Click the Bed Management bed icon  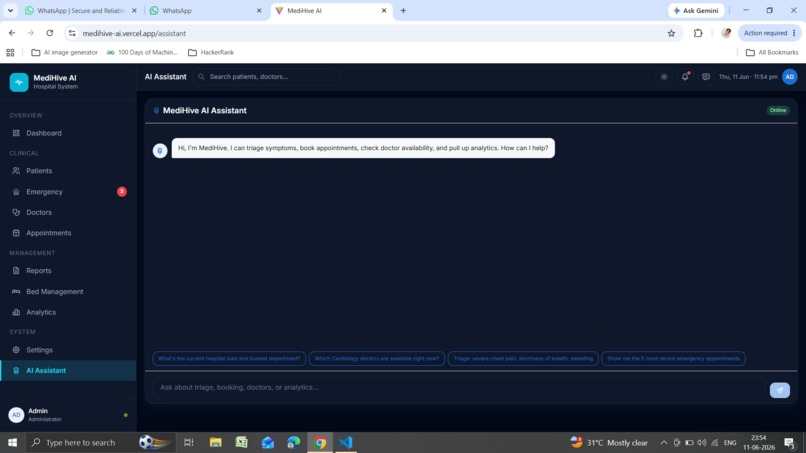point(16,292)
